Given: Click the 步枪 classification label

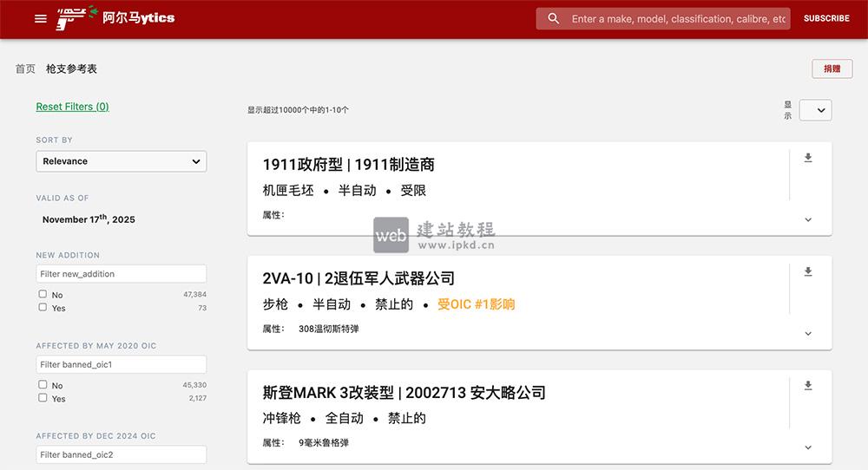Looking at the screenshot, I should [275, 304].
